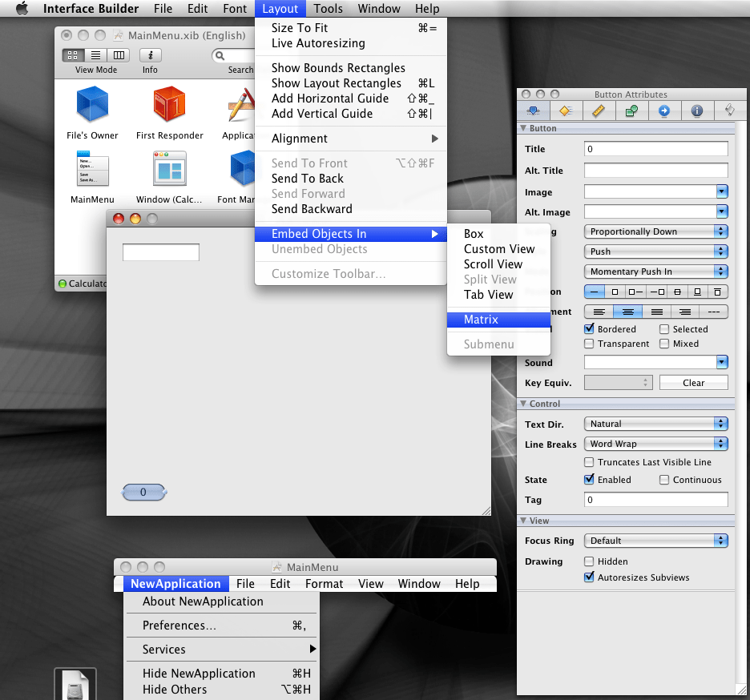Uncheck the Bordered checkbox

point(589,329)
